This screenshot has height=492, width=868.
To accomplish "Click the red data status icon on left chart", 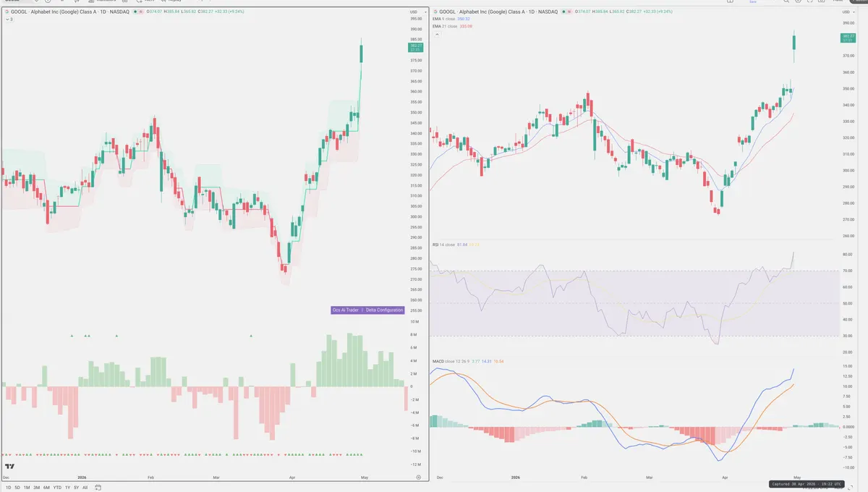I will click(x=141, y=12).
